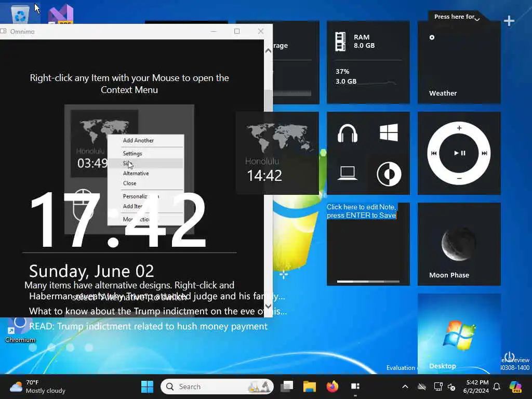Open the Visual Studio desktop icon
Viewport: 532px width, 399px height.
coord(61,14)
